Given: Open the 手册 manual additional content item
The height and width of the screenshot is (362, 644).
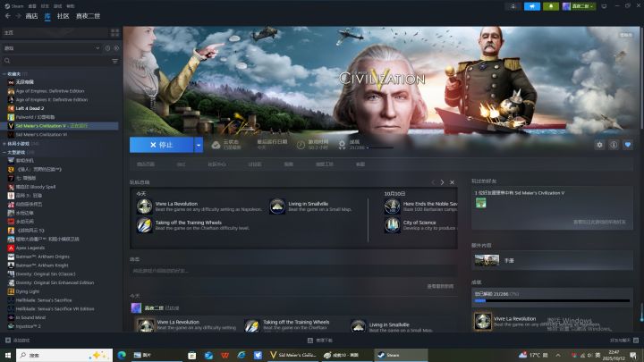Looking at the screenshot, I should point(552,260).
